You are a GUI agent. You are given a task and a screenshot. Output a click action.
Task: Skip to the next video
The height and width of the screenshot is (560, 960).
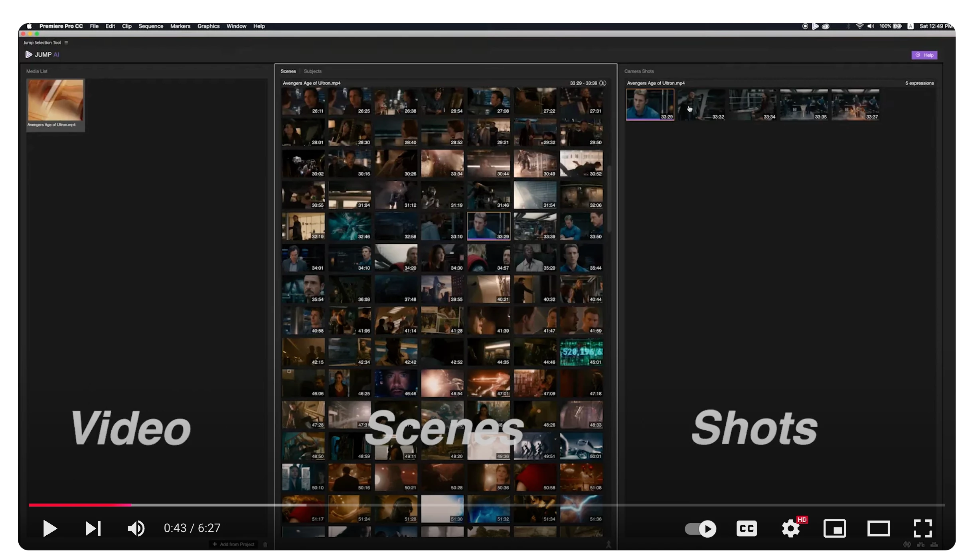(x=93, y=528)
